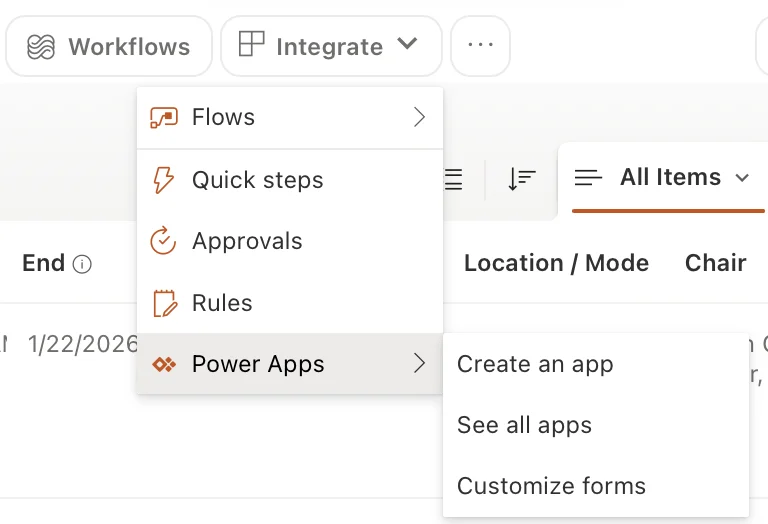Choose Rules menu item
This screenshot has width=768, height=524.
click(x=290, y=303)
